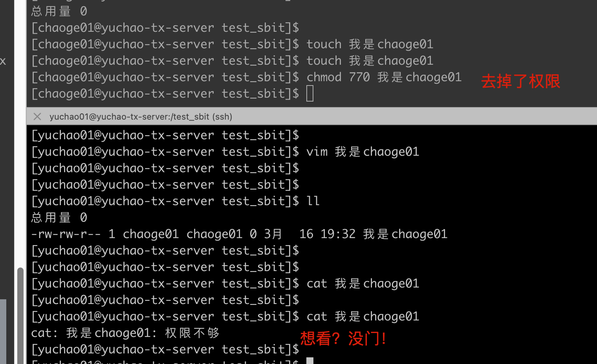597x364 pixels.
Task: Click the red annotation 去掉了权限
Action: click(520, 82)
